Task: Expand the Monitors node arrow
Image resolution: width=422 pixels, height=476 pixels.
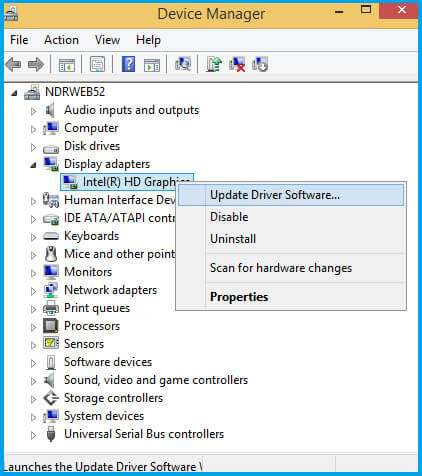Action: tap(33, 273)
